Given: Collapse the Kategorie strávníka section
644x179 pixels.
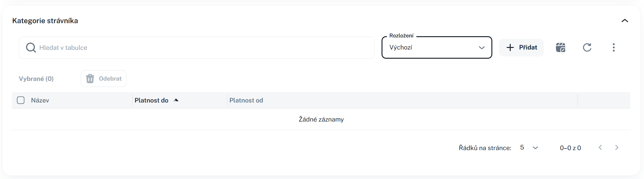Looking at the screenshot, I should 625,21.
